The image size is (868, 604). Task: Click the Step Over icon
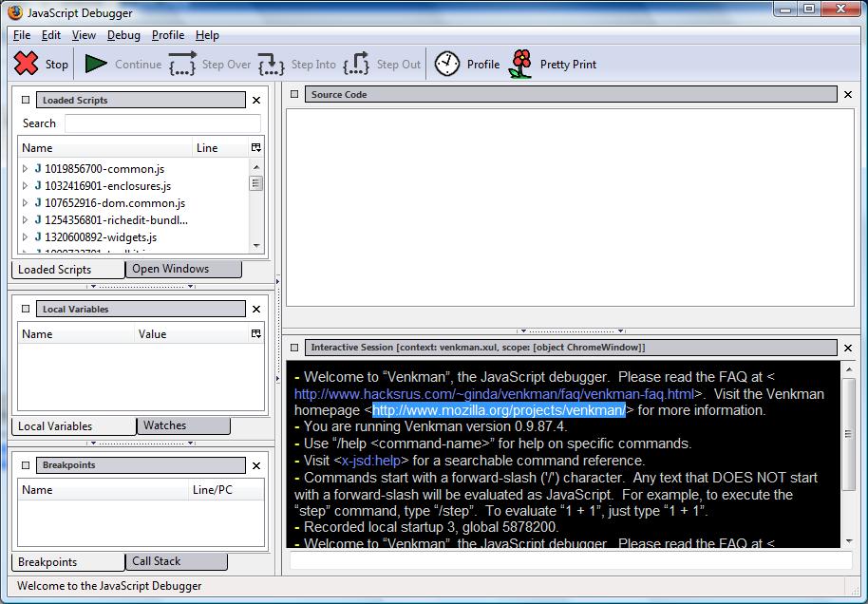coord(182,64)
